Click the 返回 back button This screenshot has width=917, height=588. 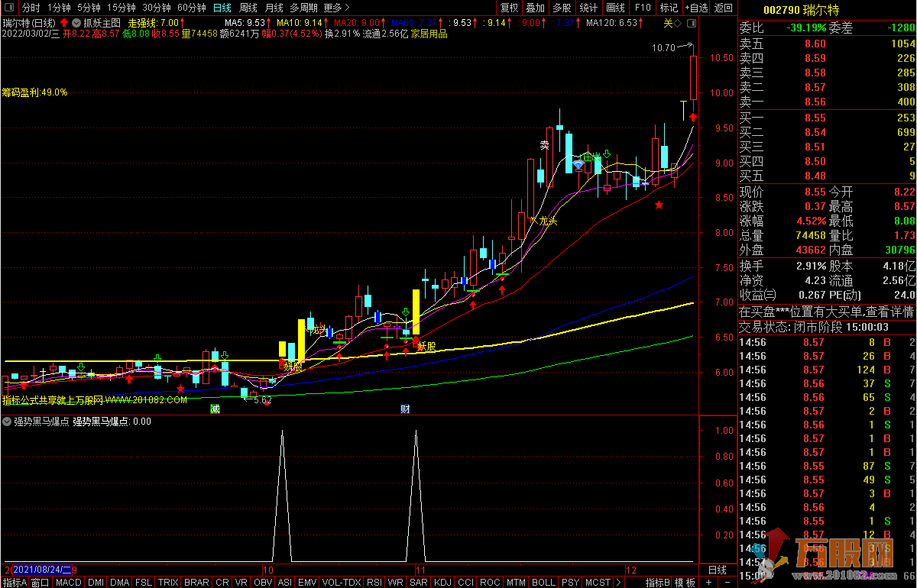click(722, 8)
